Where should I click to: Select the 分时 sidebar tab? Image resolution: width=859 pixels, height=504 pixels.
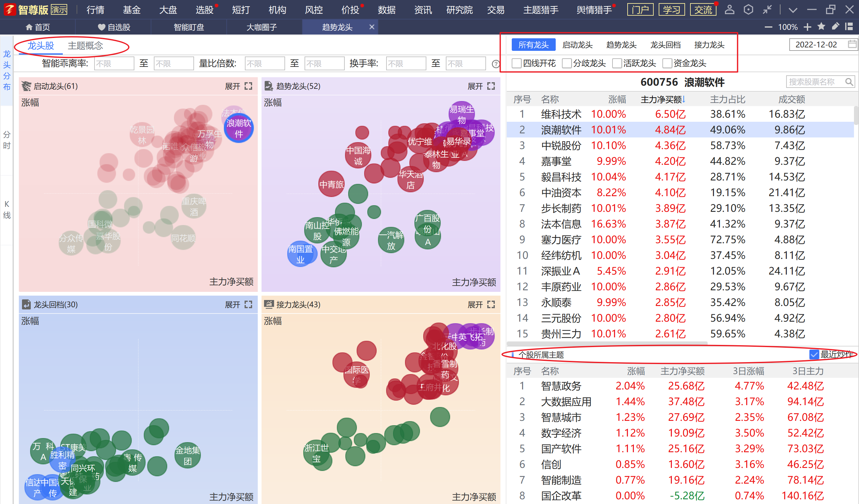pos(7,140)
